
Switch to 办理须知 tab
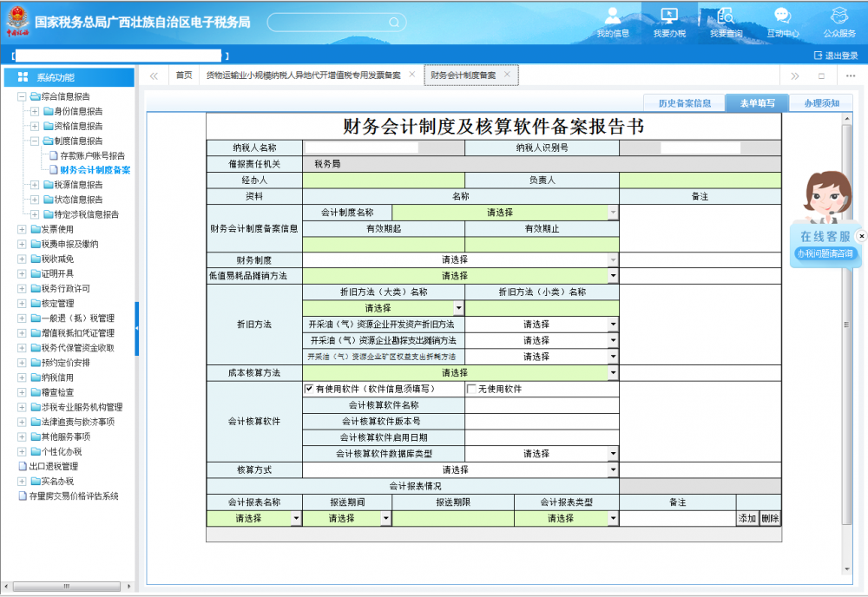[x=820, y=103]
